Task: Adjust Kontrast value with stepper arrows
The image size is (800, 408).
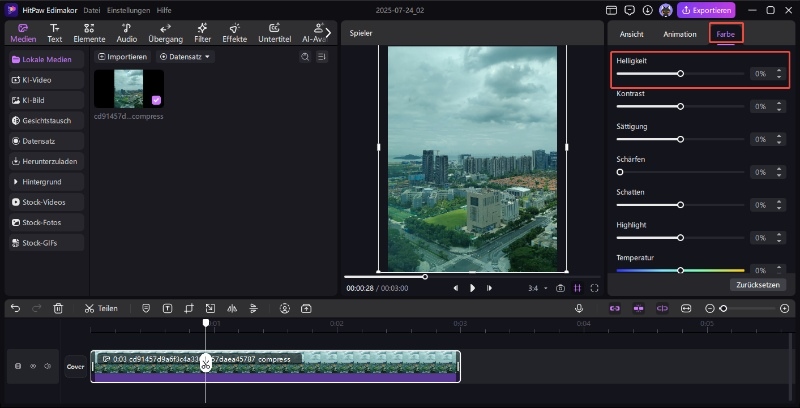Action: click(779, 107)
